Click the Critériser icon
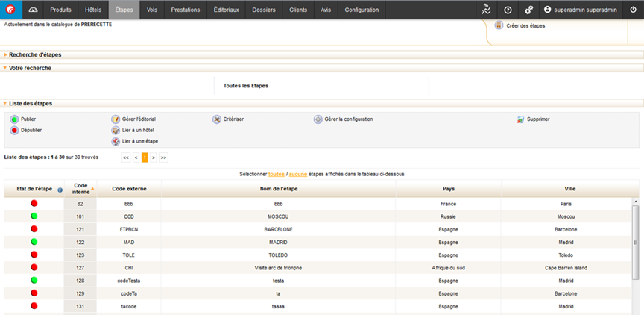Viewport: 644px width, 315px height. click(x=217, y=119)
